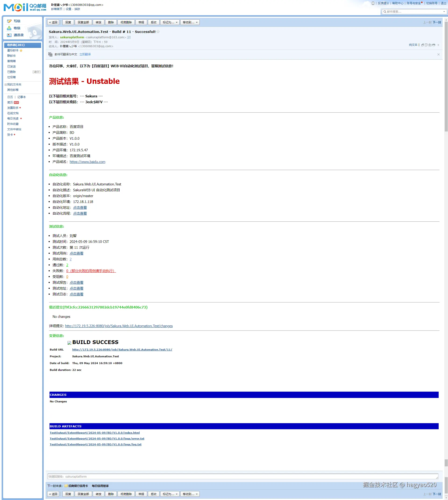Click the mail search input field
448x500 pixels.
[x=414, y=12]
